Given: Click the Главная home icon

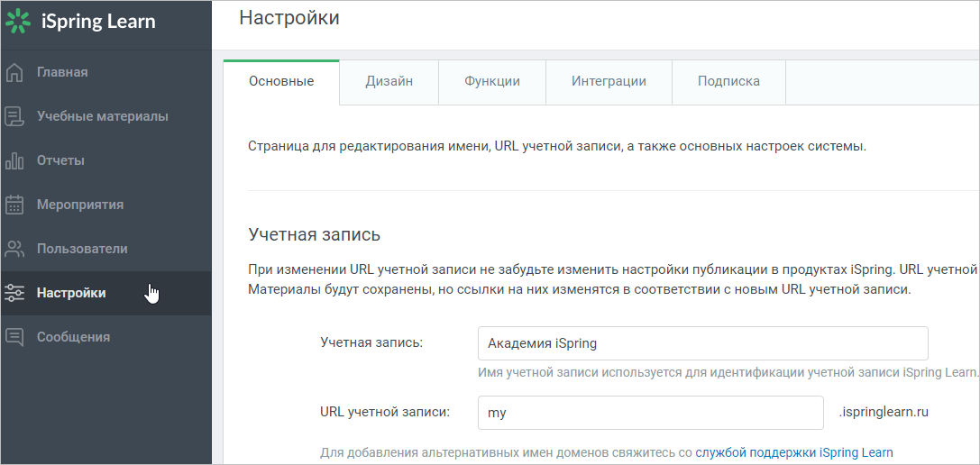Looking at the screenshot, I should (x=14, y=72).
